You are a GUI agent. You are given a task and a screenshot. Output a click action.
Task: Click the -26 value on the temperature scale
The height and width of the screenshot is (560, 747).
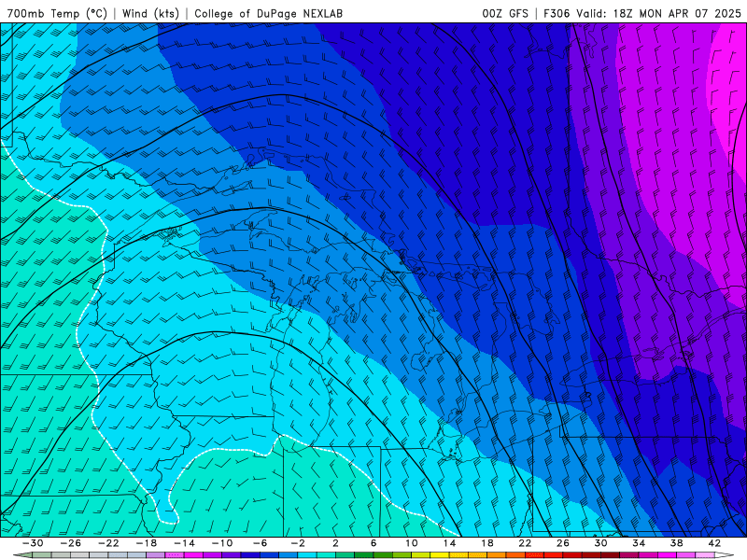71,543
